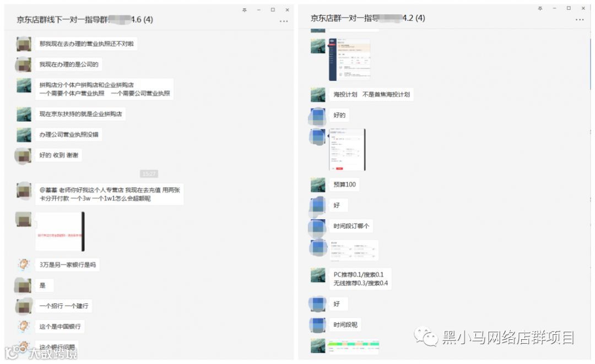
Task: Select message about 个体户拼购店和企业拼购店
Action: point(104,89)
